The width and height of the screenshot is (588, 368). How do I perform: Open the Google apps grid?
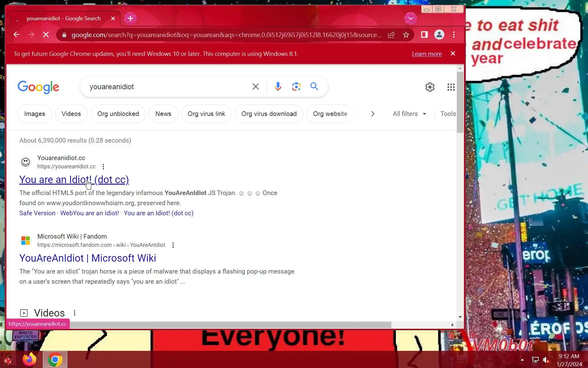(x=451, y=87)
